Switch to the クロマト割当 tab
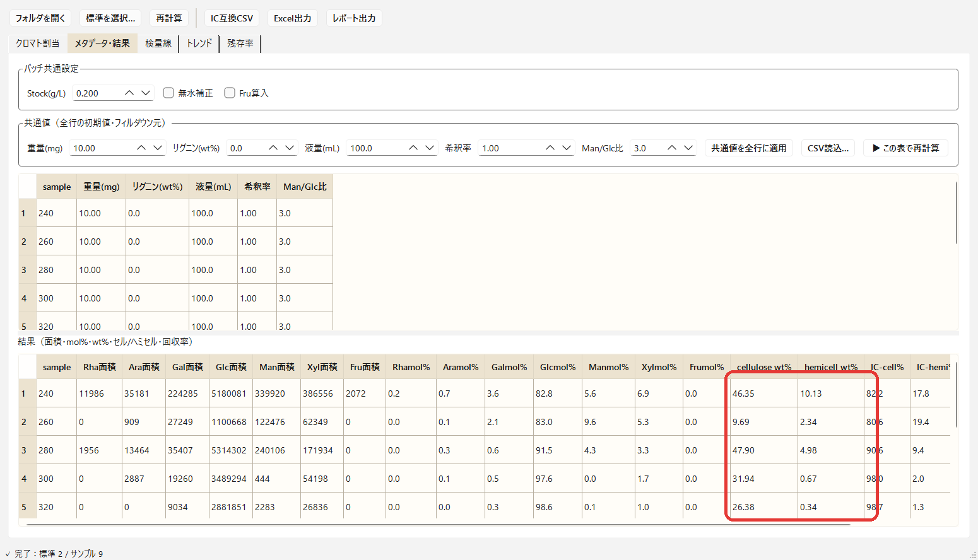 tap(38, 44)
